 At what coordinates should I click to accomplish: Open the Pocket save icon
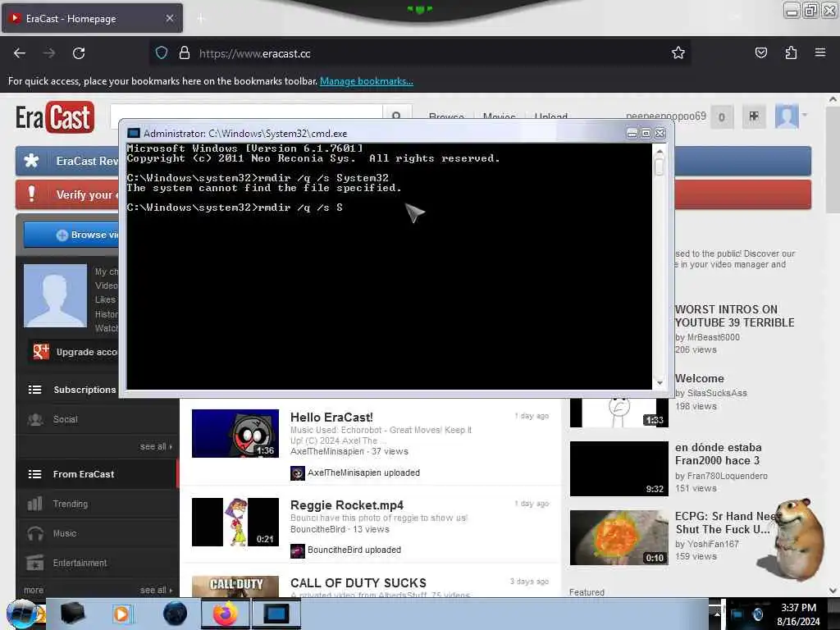[760, 52]
